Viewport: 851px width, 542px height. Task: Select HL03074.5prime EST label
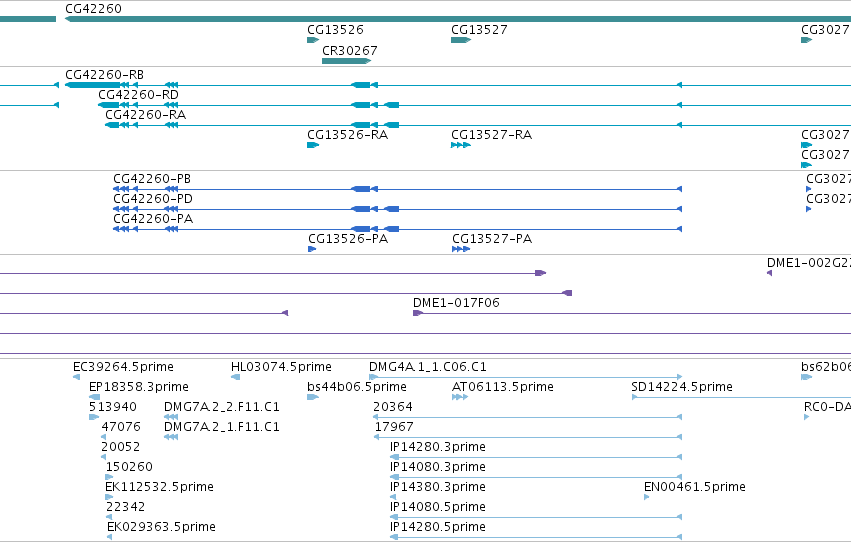click(x=281, y=367)
